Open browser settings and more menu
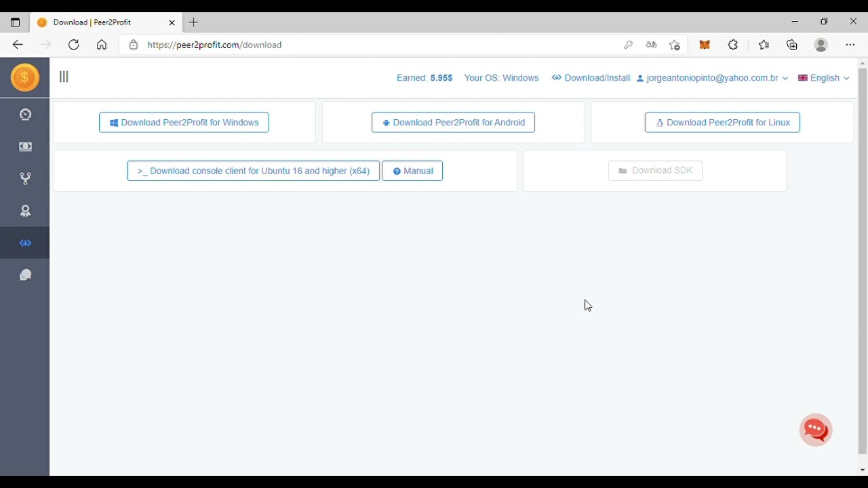 [850, 45]
